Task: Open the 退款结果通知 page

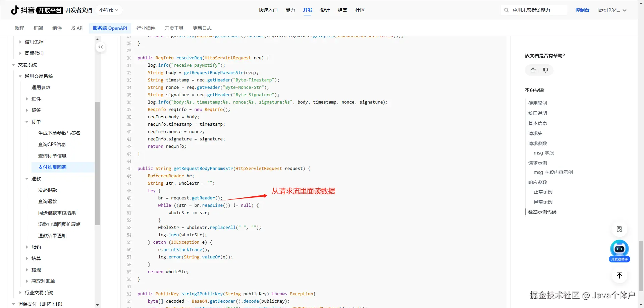Action: pos(52,236)
